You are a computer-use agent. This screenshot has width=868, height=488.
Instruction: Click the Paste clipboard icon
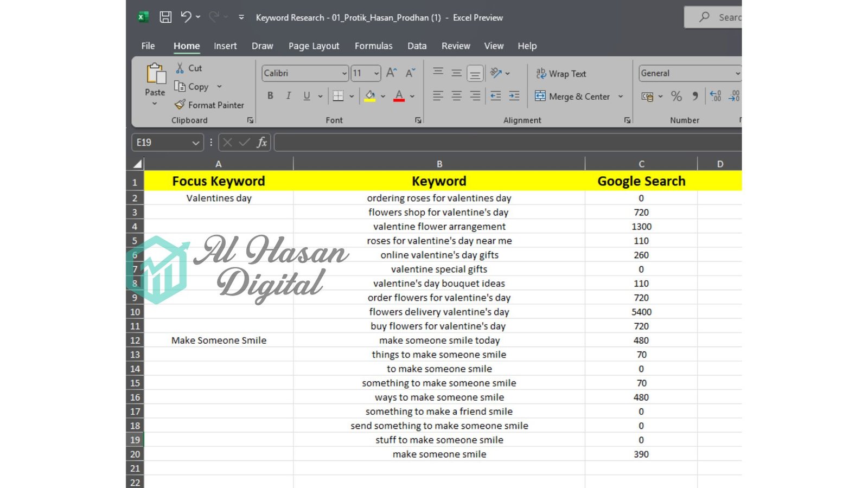coord(156,74)
